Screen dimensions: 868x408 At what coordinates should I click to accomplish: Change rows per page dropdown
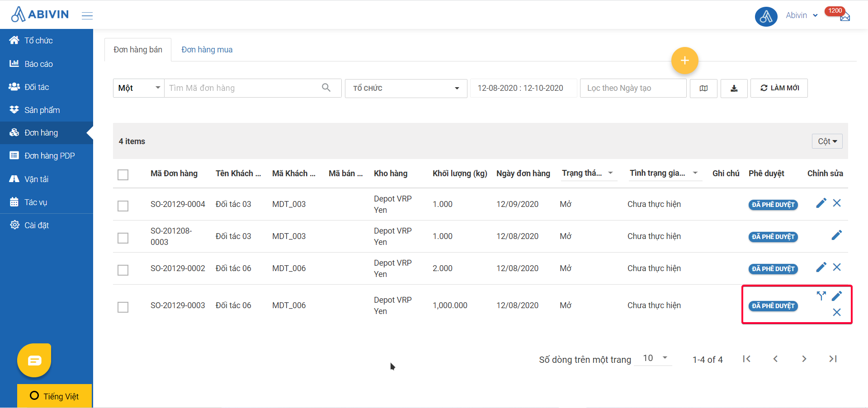(653, 358)
